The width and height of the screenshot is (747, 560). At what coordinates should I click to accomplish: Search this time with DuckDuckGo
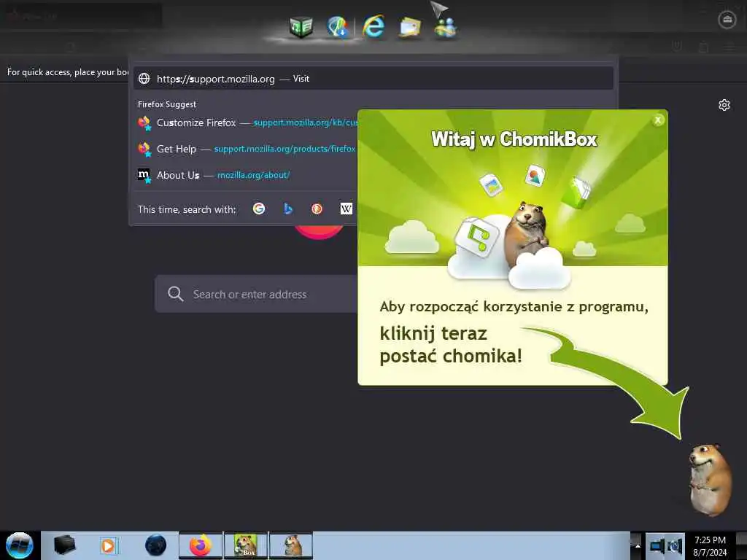pos(317,209)
